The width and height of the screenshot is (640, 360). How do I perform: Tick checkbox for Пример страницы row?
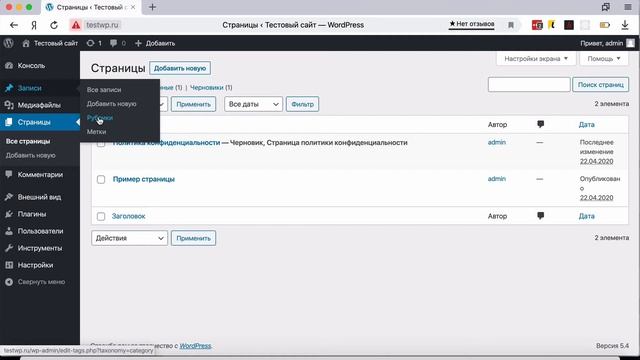[101, 179]
